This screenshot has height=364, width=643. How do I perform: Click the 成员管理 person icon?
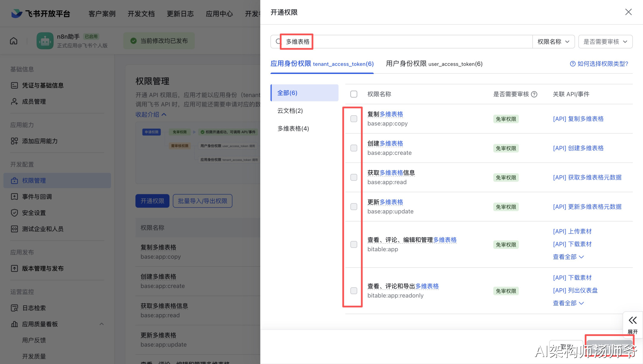[14, 102]
